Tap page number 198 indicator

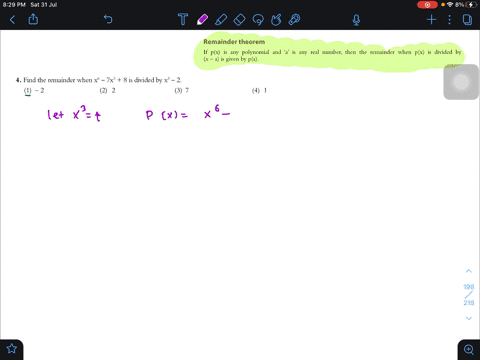coord(469,287)
